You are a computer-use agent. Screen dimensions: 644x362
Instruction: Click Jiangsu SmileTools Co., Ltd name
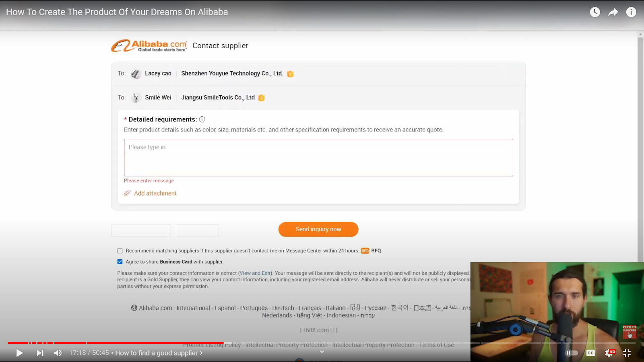click(x=218, y=98)
